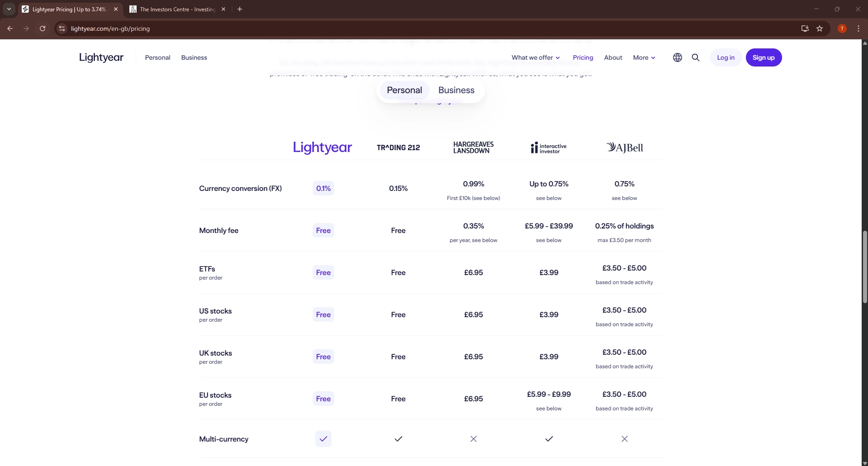Click Hargreaves Lansdown's multi-currency cross
Image resolution: width=868 pixels, height=466 pixels.
pyautogui.click(x=473, y=439)
